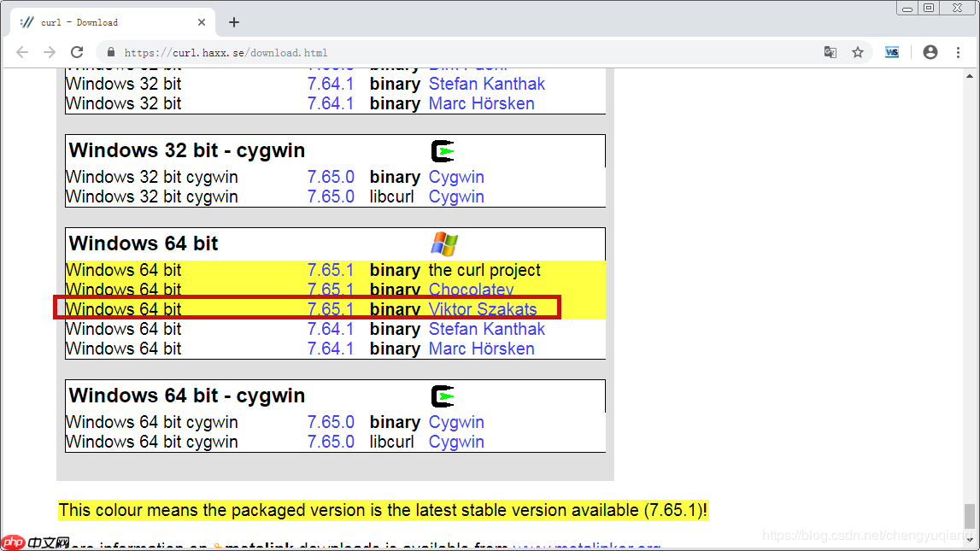Open the translate page icon
This screenshot has width=980, height=551.
click(830, 52)
